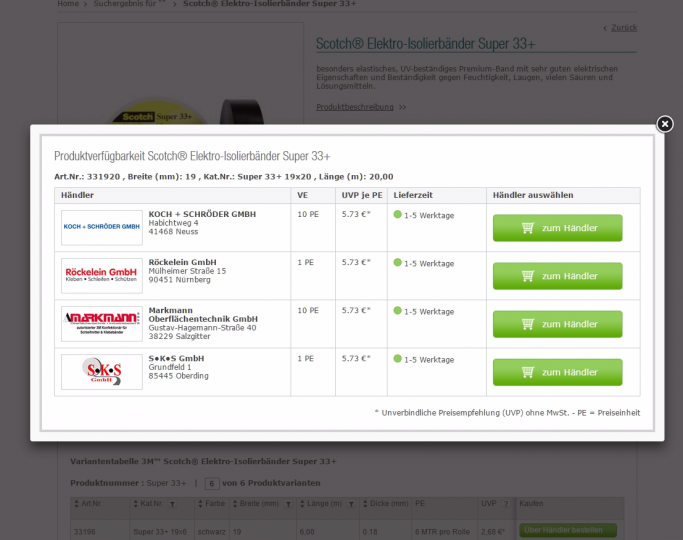Select the green availability dot for Markmann
683x540 pixels.
397,310
